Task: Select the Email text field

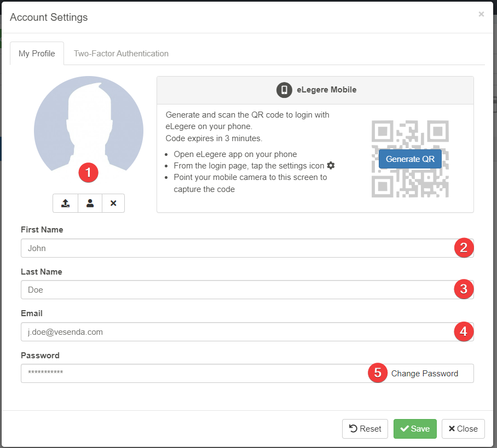Action: [235, 332]
